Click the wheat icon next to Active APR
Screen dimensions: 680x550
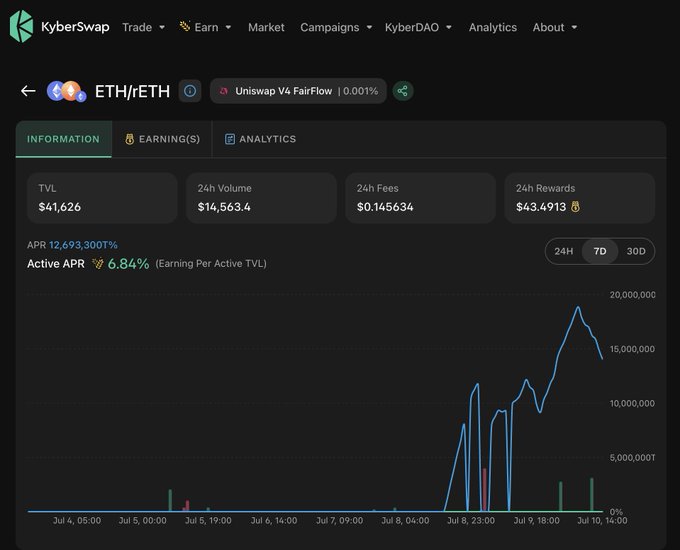(x=98, y=263)
